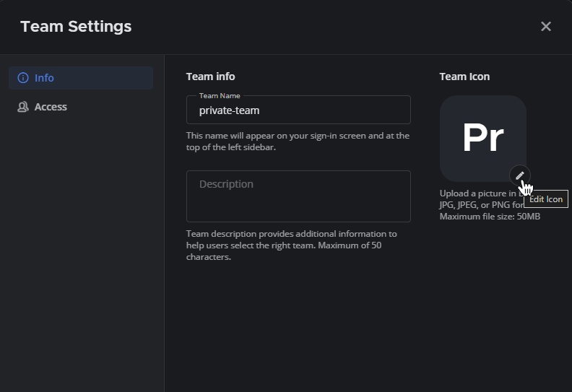
Task: Select the "Pr" team icon thumbnail
Action: point(482,138)
